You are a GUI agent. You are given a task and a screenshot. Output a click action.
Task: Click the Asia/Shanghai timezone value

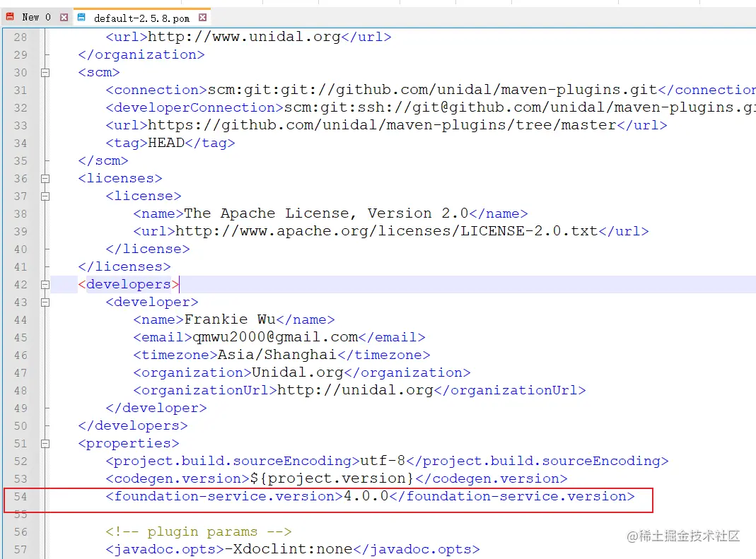pos(277,355)
